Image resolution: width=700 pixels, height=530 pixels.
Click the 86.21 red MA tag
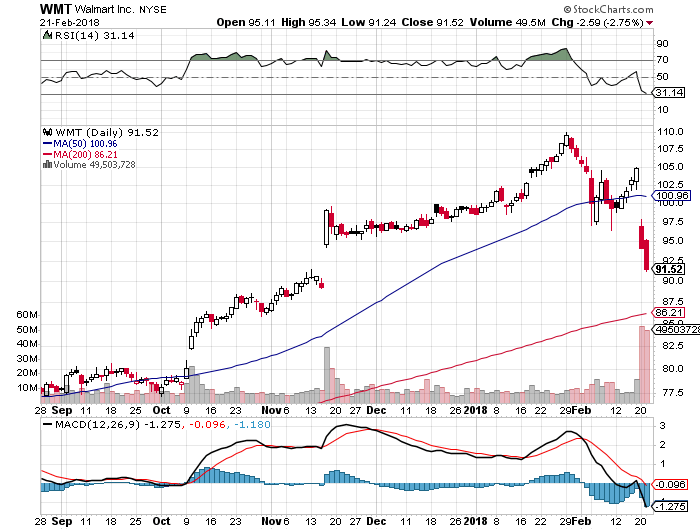click(x=669, y=313)
